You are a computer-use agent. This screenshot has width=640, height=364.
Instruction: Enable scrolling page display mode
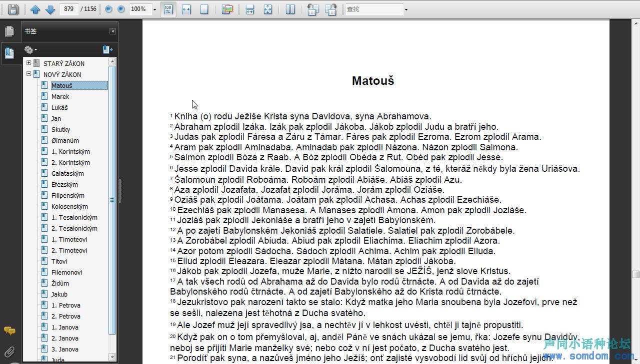(x=250, y=9)
